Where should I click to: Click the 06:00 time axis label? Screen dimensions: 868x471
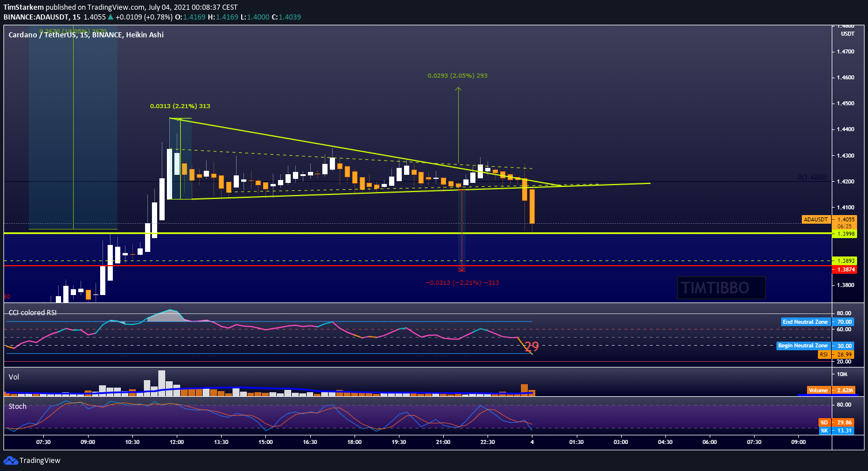coord(710,442)
